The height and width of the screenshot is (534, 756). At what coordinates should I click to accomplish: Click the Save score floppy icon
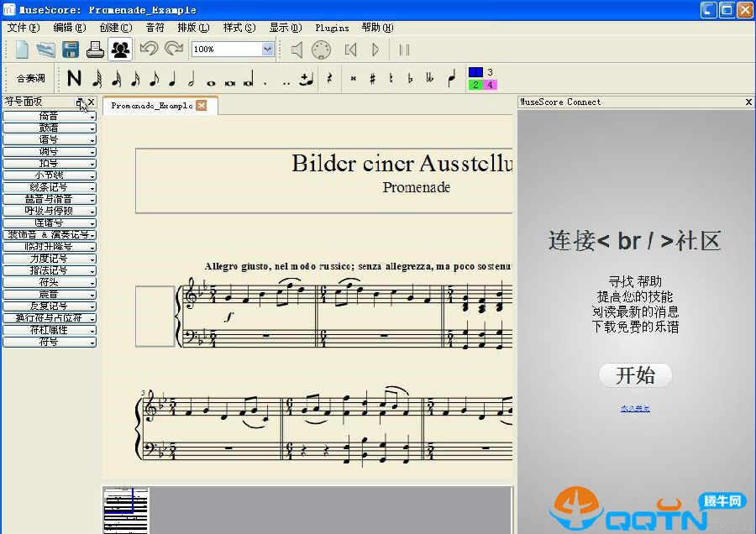[71, 50]
